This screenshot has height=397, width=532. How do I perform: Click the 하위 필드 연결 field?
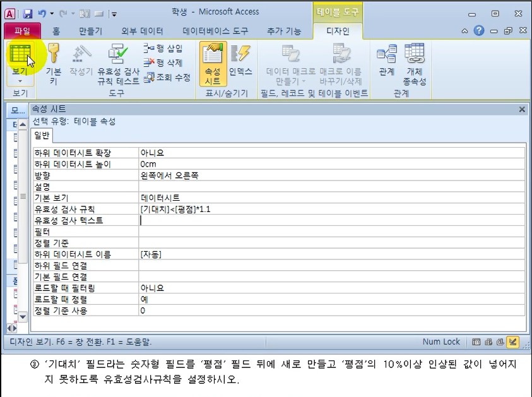coord(332,265)
